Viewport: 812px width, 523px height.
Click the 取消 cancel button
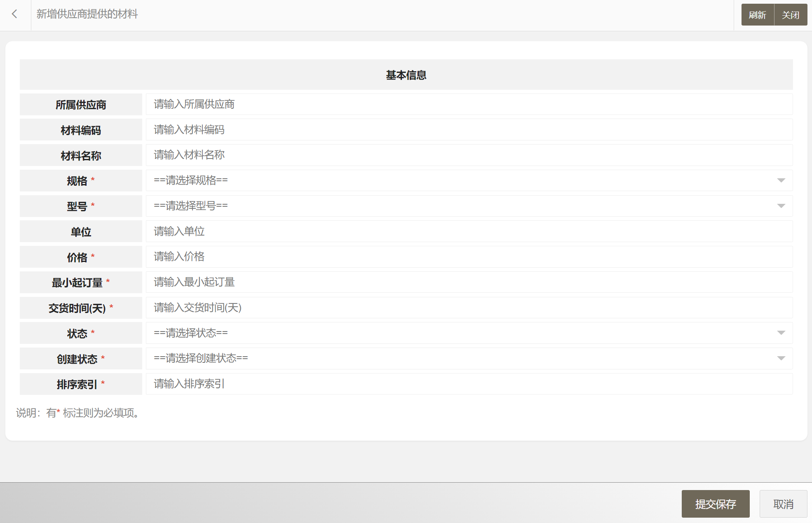(783, 504)
